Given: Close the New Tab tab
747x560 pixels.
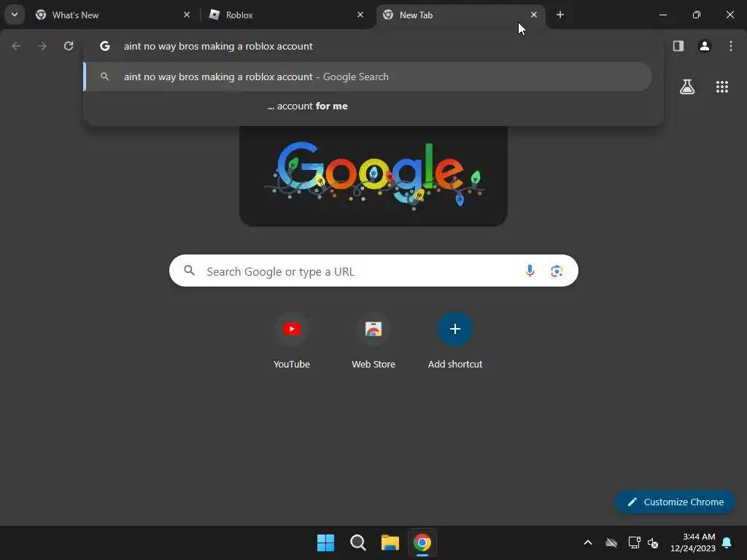Looking at the screenshot, I should [x=533, y=15].
